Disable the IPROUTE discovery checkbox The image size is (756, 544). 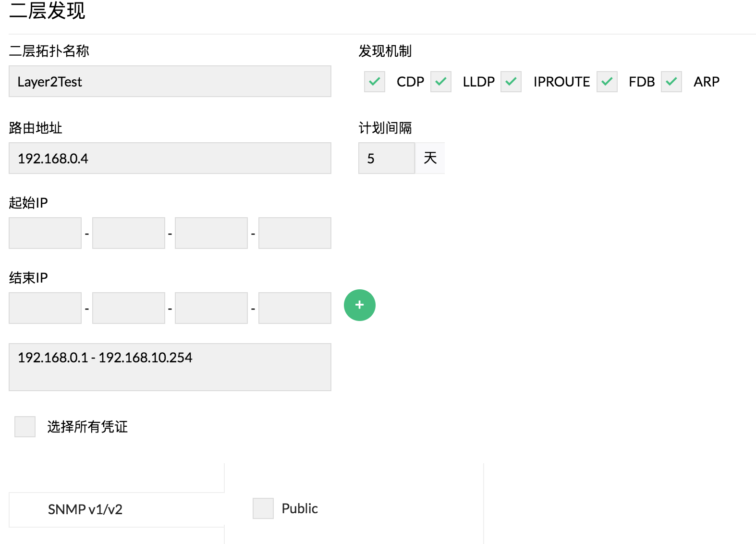pyautogui.click(x=511, y=82)
